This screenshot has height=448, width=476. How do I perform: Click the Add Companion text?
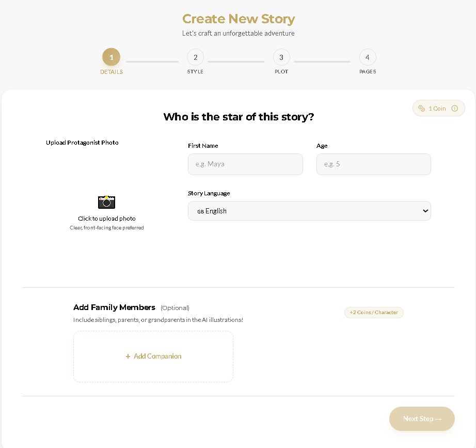pos(157,357)
